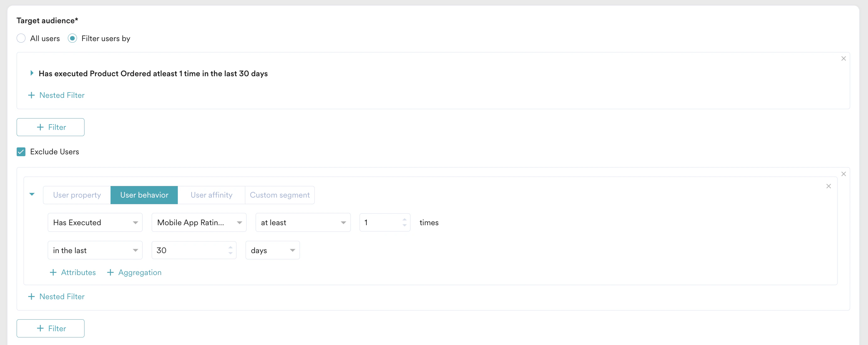Click the plus icon next to Aggregation
The image size is (868, 345).
(x=111, y=272)
